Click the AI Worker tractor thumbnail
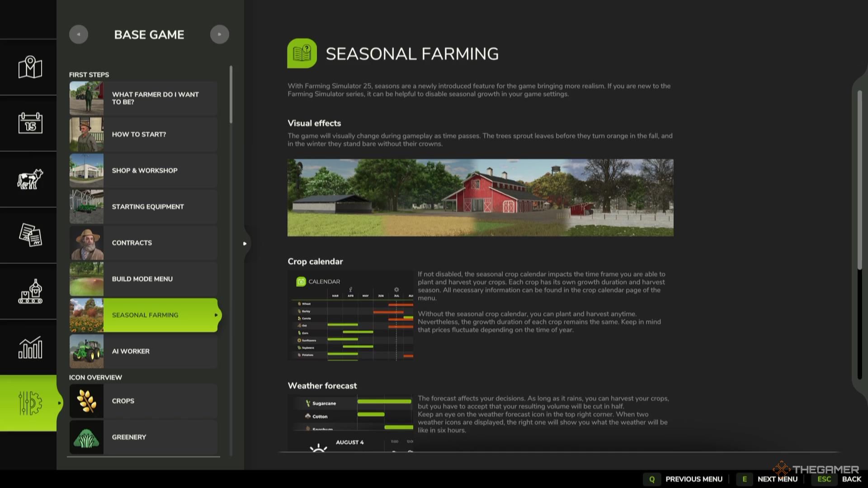 coord(86,352)
